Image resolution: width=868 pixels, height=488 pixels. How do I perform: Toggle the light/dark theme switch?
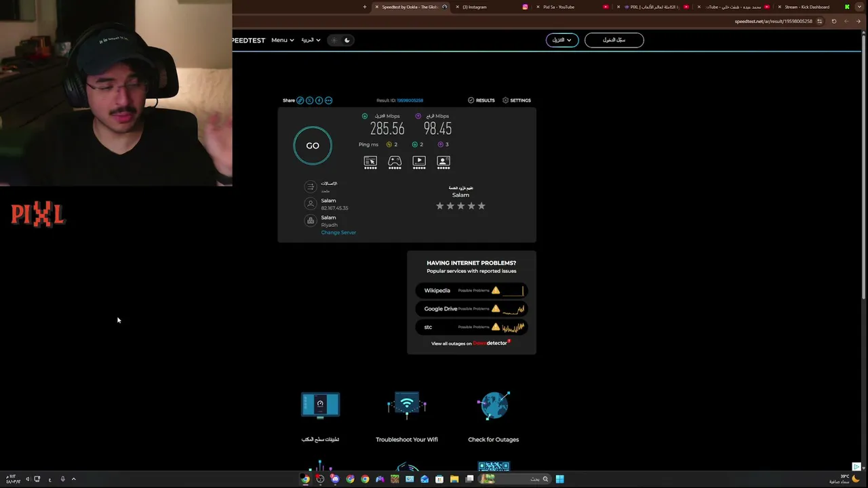[x=340, y=40]
